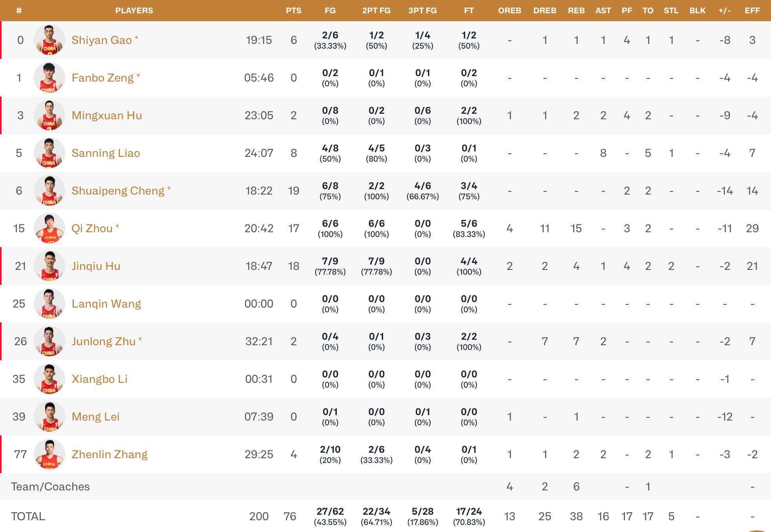Image resolution: width=771 pixels, height=532 pixels.
Task: Open Mingxuan Hu's player page
Action: click(107, 115)
